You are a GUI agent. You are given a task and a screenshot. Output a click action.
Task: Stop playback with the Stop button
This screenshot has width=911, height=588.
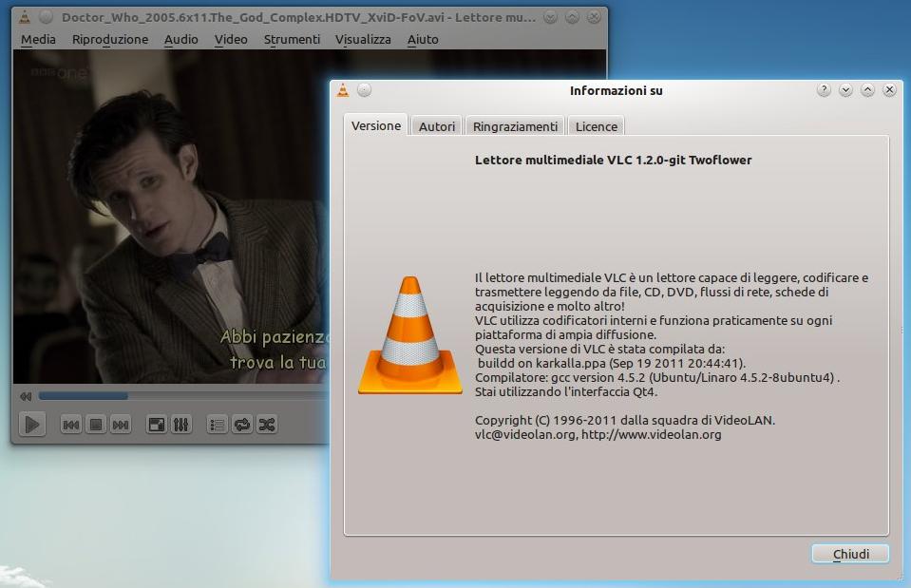[96, 425]
